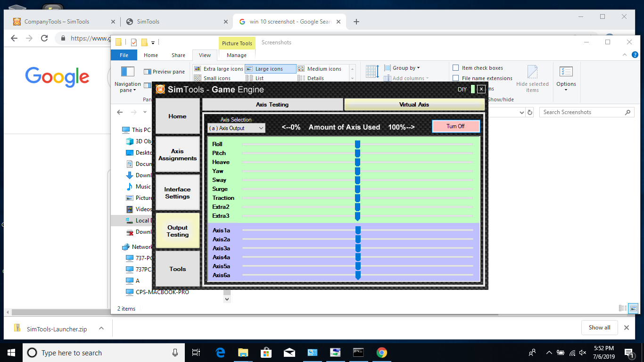The image size is (644, 362).
Task: Open the Axis Selection dropdown
Action: pyautogui.click(x=236, y=128)
